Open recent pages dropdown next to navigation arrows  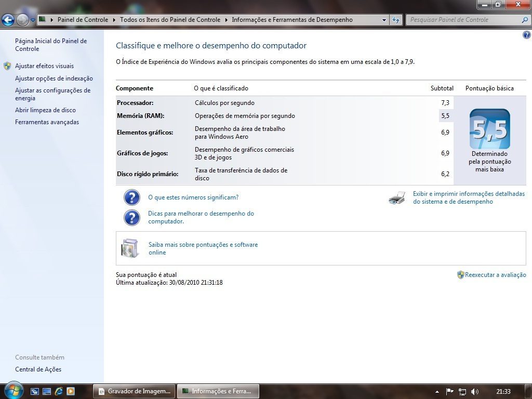click(x=33, y=20)
